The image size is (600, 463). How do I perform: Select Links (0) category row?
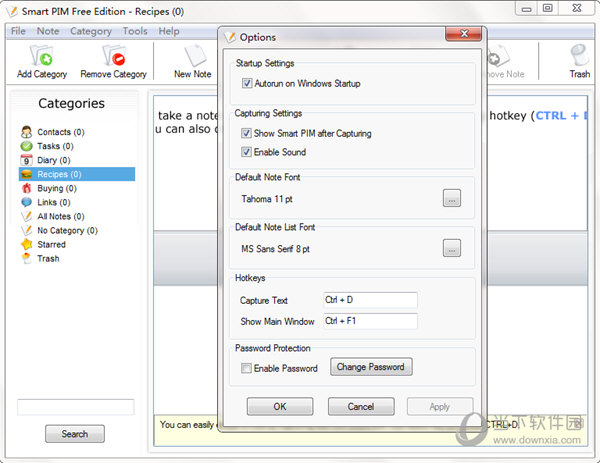77,202
